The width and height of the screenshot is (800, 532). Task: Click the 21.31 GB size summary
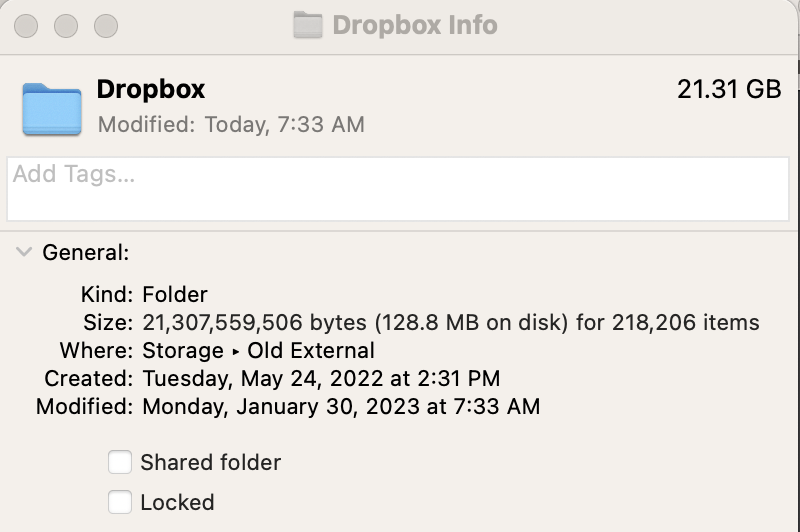coord(728,89)
